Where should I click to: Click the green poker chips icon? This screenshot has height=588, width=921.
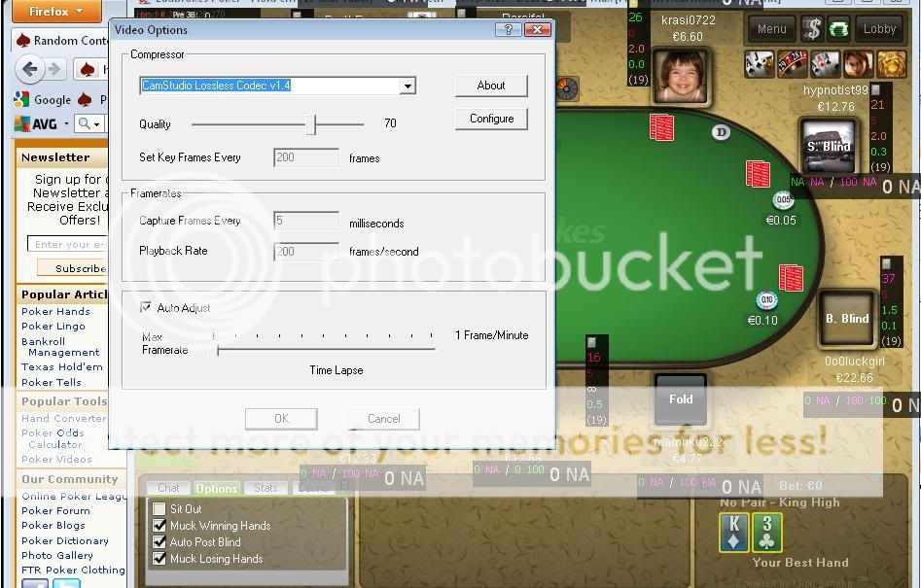tap(838, 29)
